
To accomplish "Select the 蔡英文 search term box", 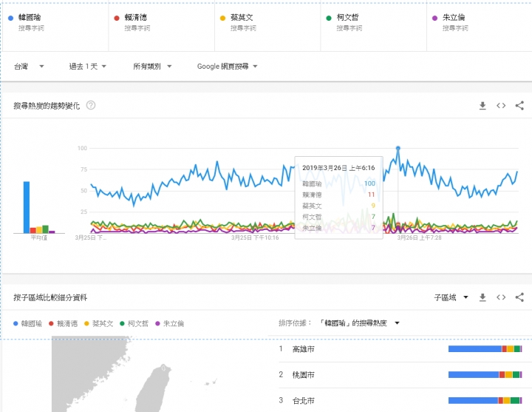I will pyautogui.click(x=267, y=27).
